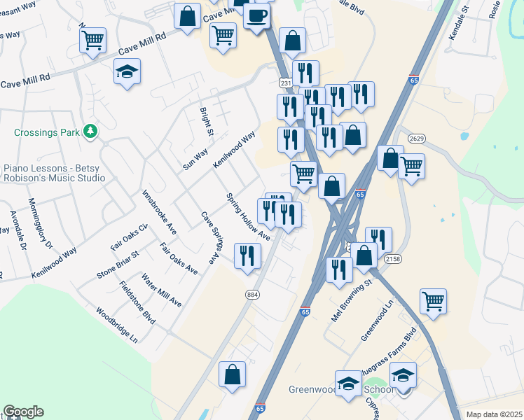Image resolution: width=524 pixels, height=420 pixels.
Task: Click shopping bag marker near route 2158
Action: [364, 256]
